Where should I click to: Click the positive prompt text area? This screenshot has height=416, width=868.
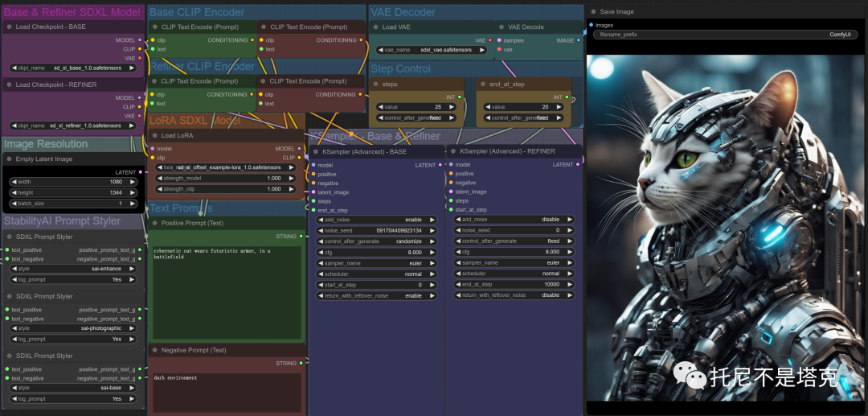coord(227,293)
